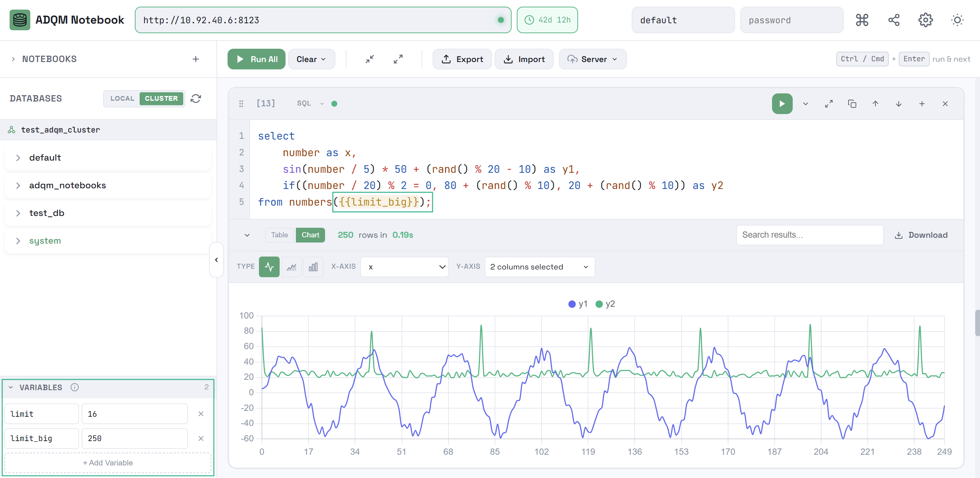Open the share icon in header
Screen dimensions: 980x478
[x=894, y=20]
